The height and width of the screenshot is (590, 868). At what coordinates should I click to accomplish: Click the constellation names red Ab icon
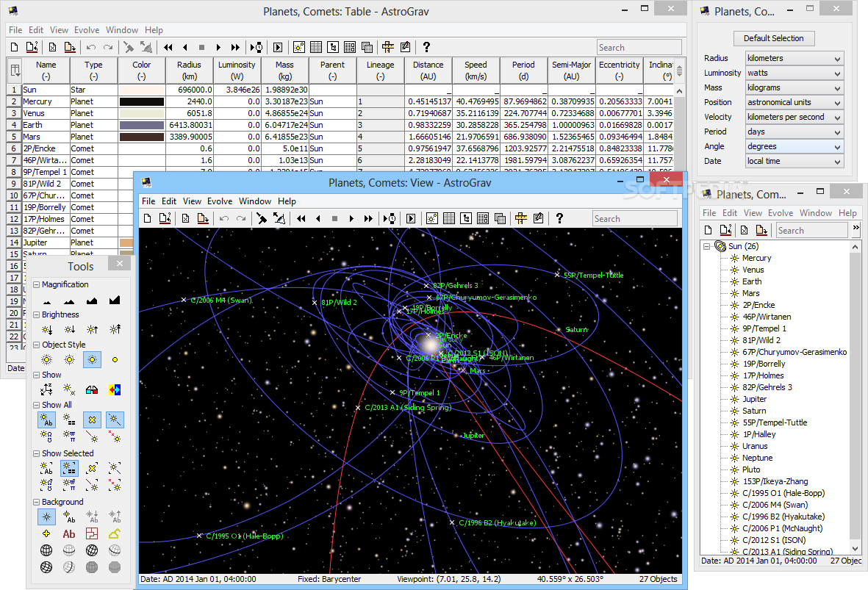click(x=69, y=534)
